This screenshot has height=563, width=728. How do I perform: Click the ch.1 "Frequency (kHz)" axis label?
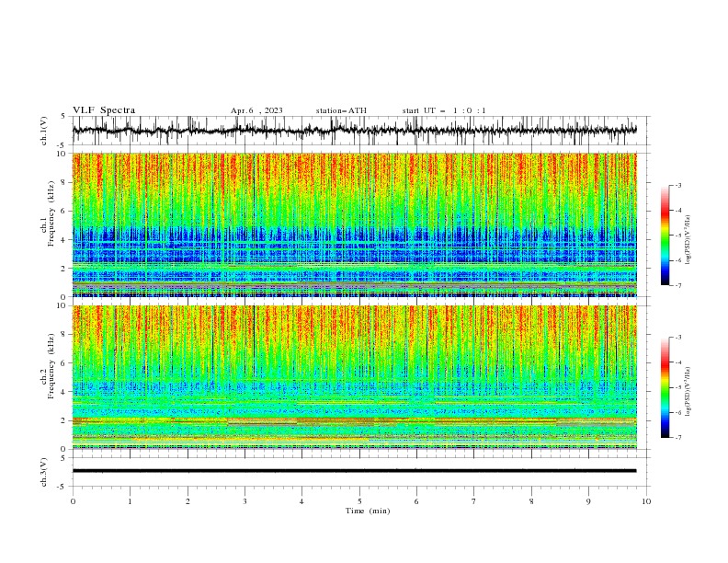point(51,213)
